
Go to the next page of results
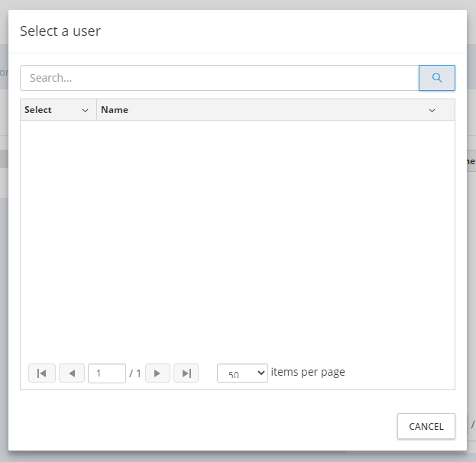point(157,373)
